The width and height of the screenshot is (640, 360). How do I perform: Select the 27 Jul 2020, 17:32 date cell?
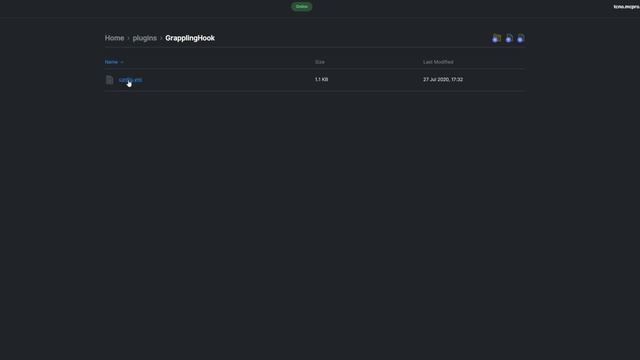[443, 80]
